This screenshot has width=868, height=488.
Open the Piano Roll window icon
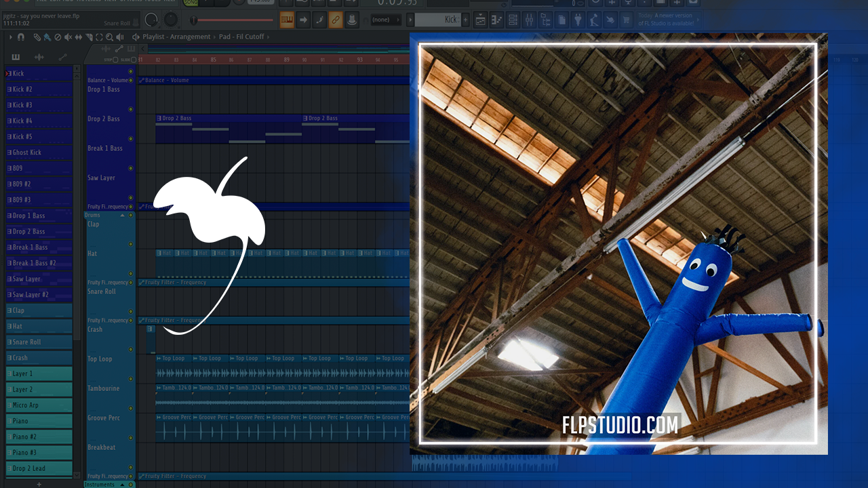[497, 20]
